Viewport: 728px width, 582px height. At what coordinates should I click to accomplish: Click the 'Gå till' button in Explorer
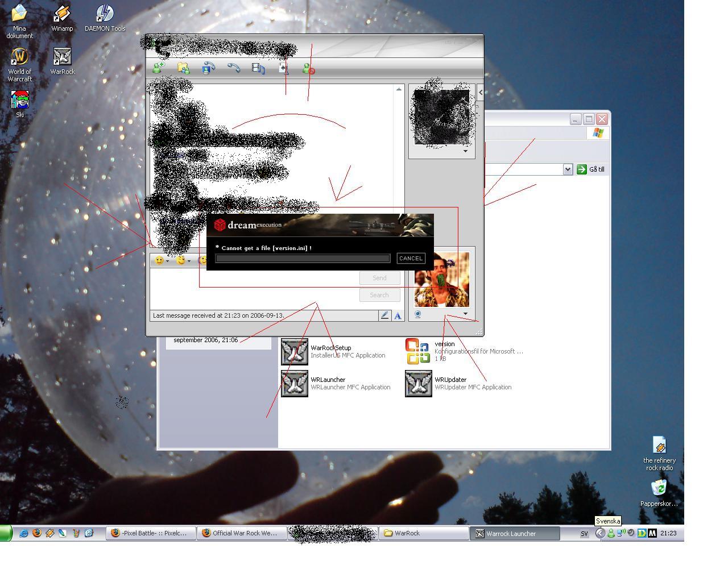coord(591,169)
